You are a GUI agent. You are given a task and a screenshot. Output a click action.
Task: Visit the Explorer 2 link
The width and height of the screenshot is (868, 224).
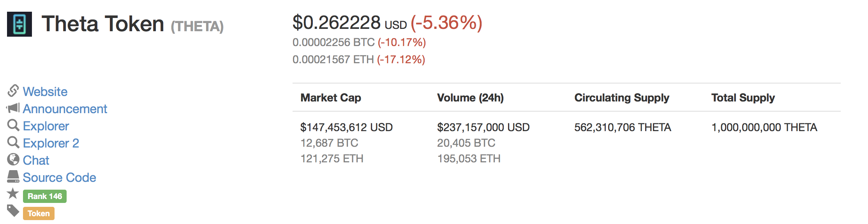coord(51,143)
